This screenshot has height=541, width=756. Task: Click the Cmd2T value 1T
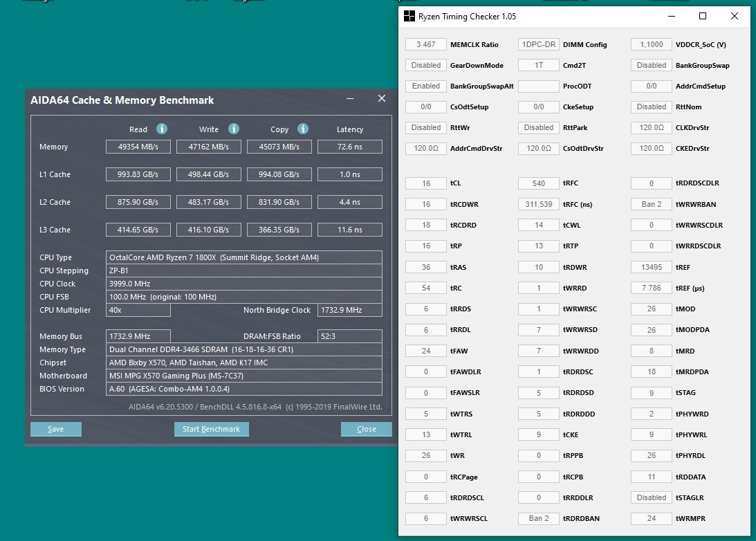(x=539, y=65)
